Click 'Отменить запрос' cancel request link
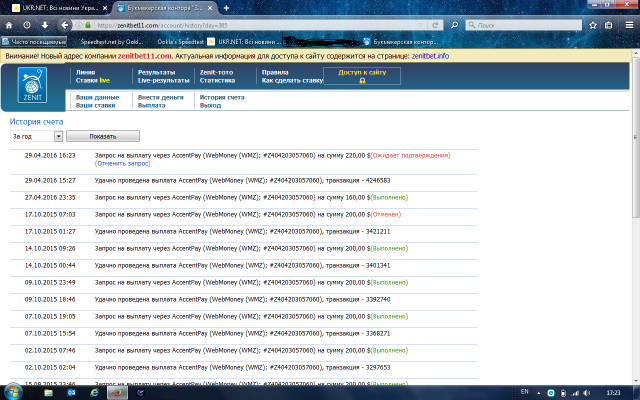The image size is (640, 400). [x=122, y=163]
